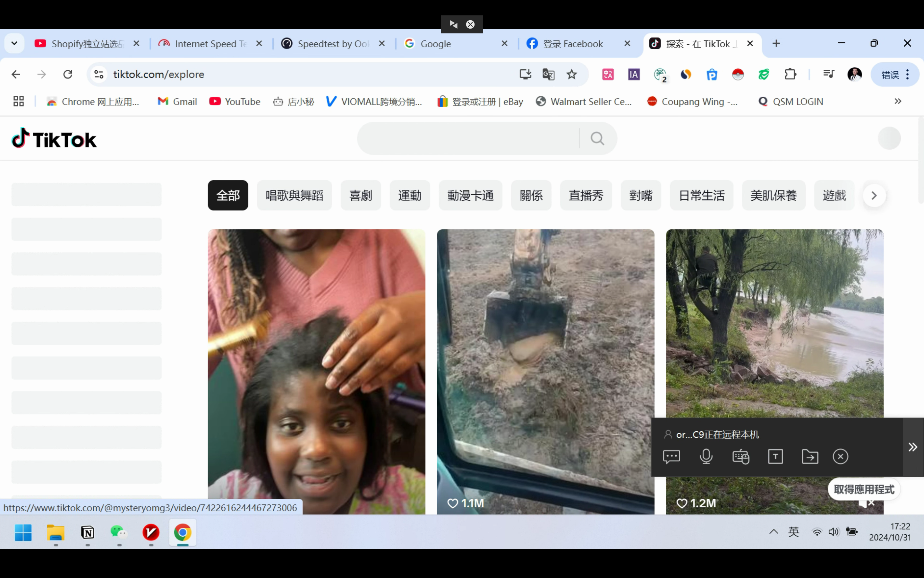924x578 pixels.
Task: Click keyboard icon in remote control panel
Action: pyautogui.click(x=741, y=456)
